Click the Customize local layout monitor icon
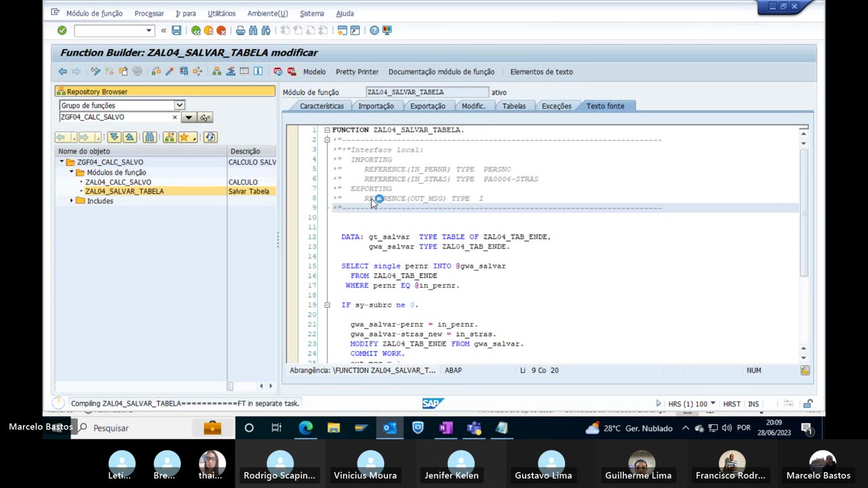Viewport: 868px width, 488px height. coord(387,30)
